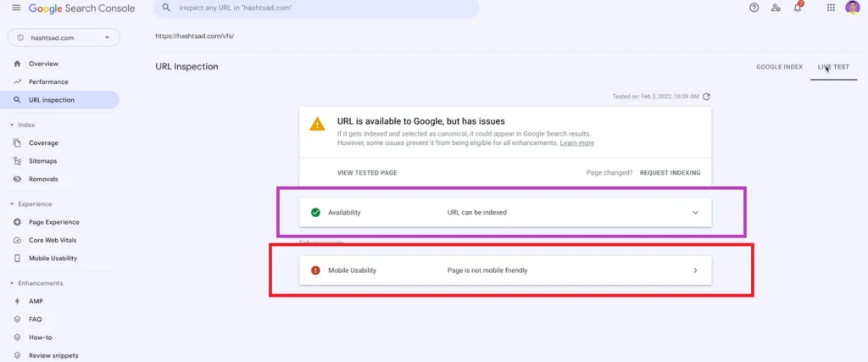Select the Live Test tab
This screenshot has width=868, height=362.
pyautogui.click(x=833, y=66)
